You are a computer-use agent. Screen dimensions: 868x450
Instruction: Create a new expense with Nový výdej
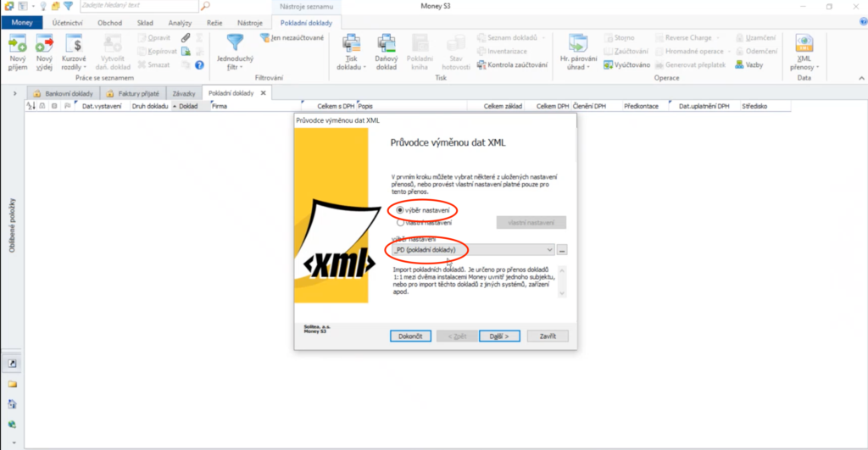44,52
